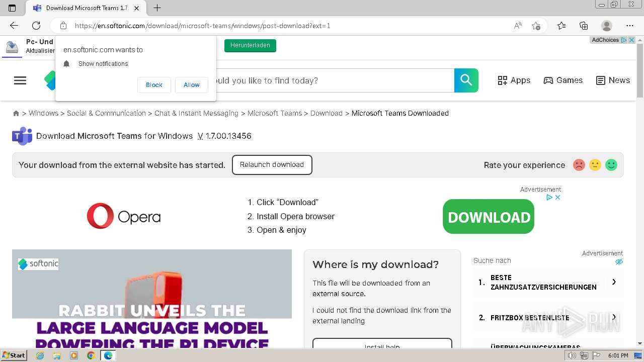Close the Download Microsoft Teams tab
This screenshot has height=362, width=644.
click(137, 8)
